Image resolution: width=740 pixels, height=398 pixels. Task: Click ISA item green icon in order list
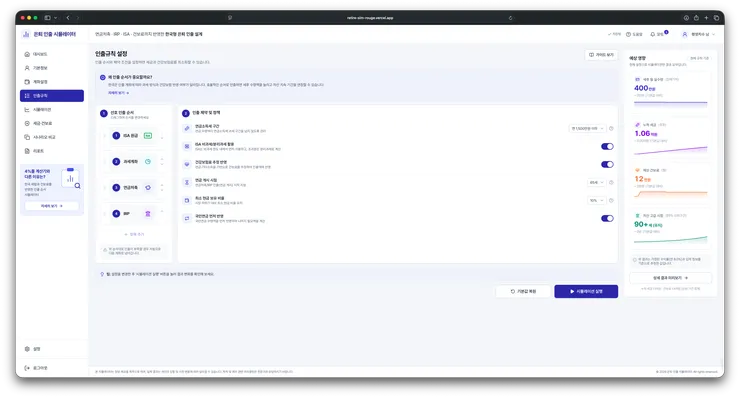pos(148,135)
